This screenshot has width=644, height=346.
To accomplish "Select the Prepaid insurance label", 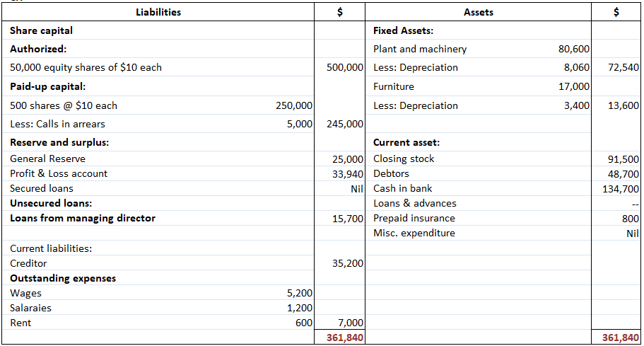I will coord(414,219).
